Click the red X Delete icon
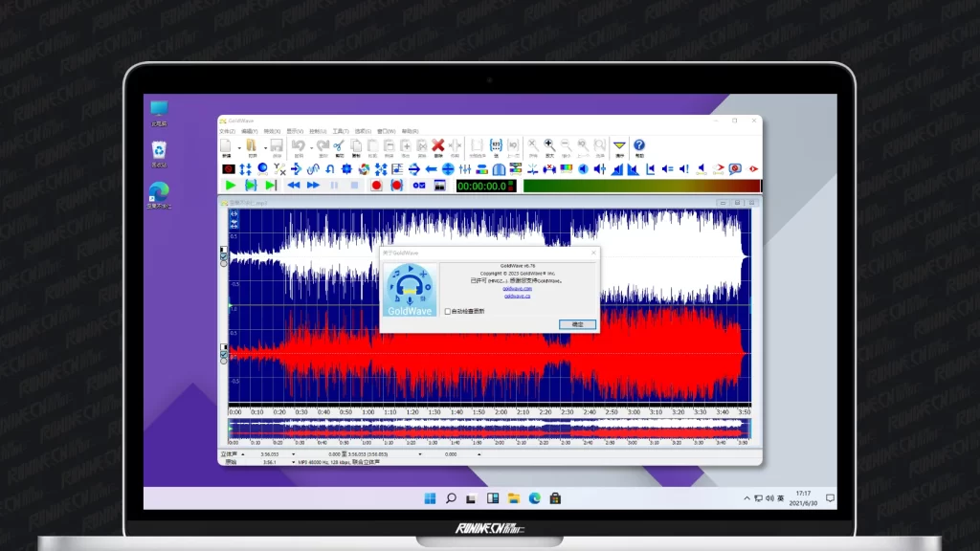 438,145
